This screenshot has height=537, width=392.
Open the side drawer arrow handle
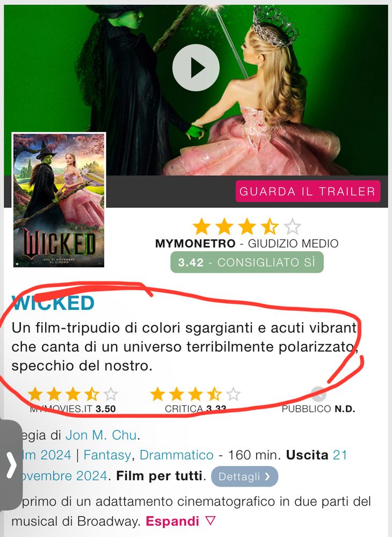11,465
